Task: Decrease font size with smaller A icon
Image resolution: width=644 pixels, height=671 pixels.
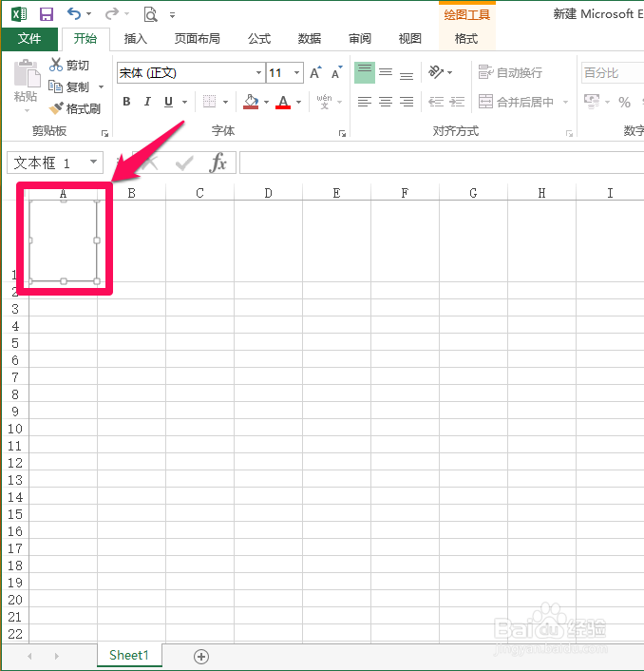Action: coord(337,73)
